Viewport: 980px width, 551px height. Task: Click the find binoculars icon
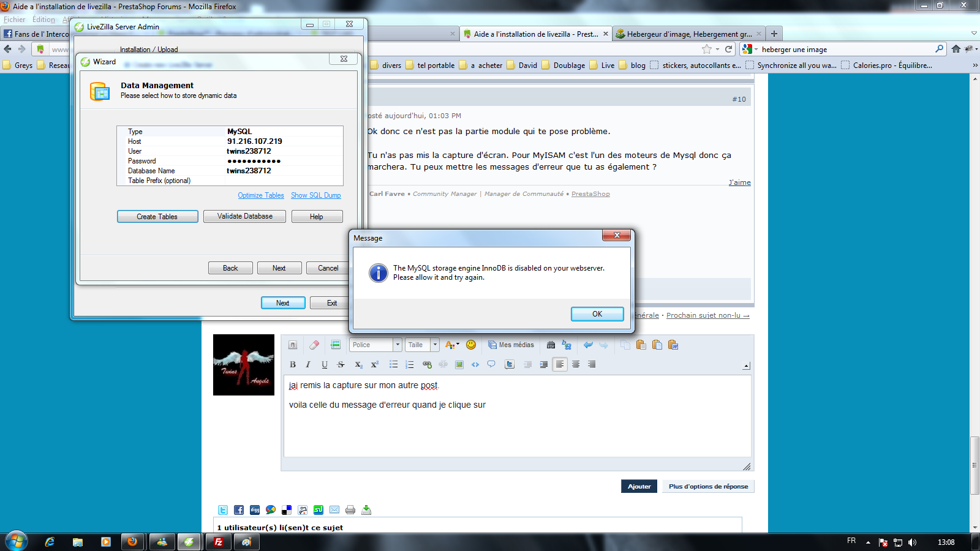coord(551,345)
